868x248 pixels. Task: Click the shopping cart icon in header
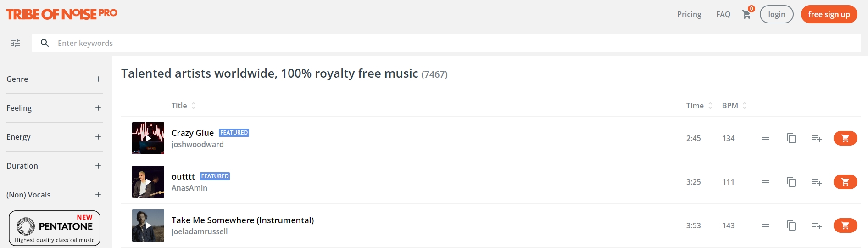tap(746, 14)
